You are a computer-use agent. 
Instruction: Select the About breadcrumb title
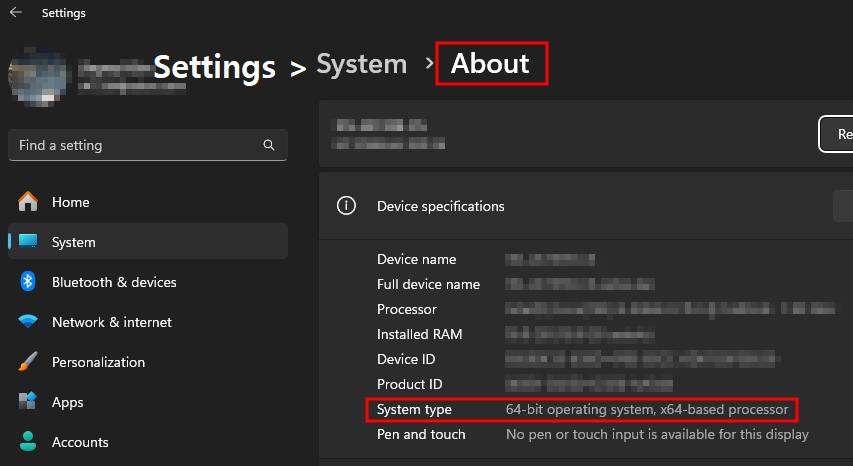coord(490,64)
